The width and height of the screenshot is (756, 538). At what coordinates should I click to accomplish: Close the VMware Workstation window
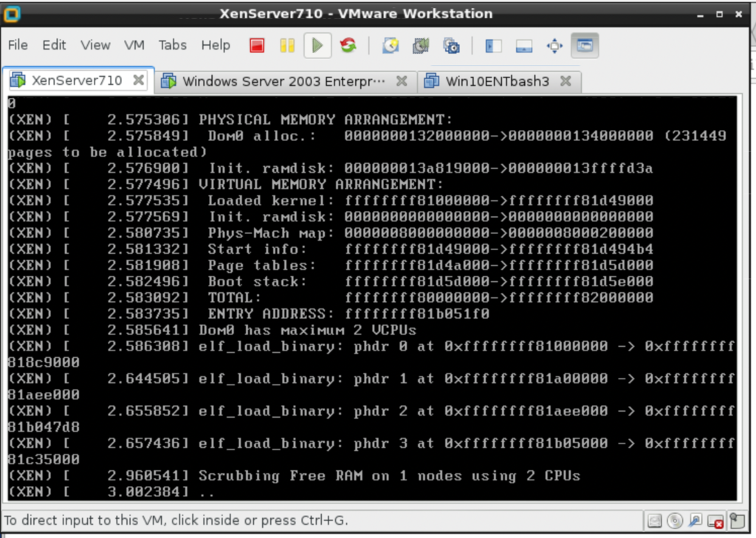coord(738,15)
